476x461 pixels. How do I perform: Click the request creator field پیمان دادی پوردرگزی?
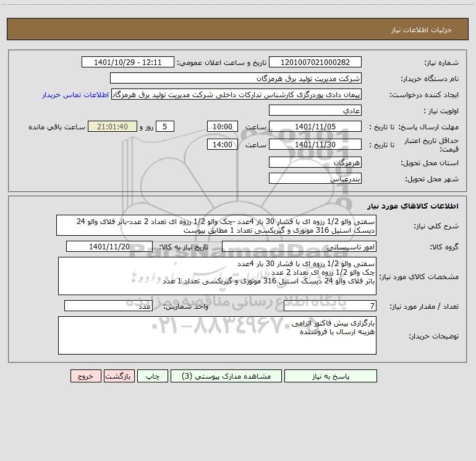tap(237, 94)
